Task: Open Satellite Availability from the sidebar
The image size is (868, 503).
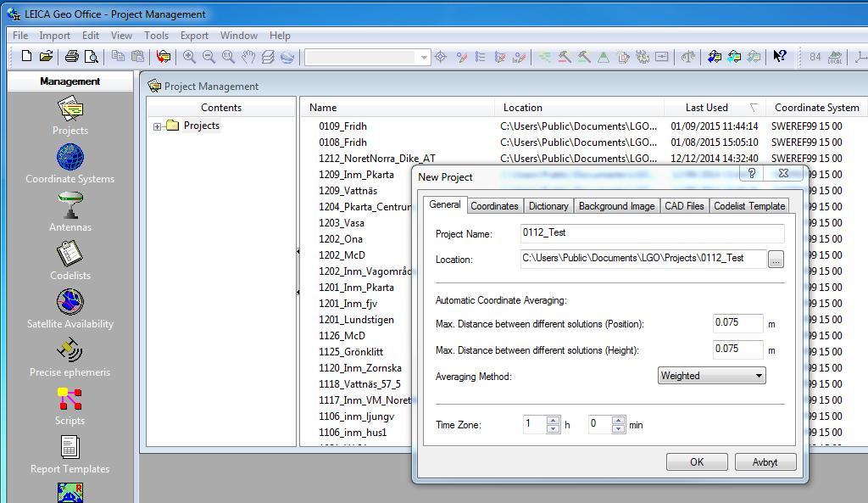Action: point(70,309)
